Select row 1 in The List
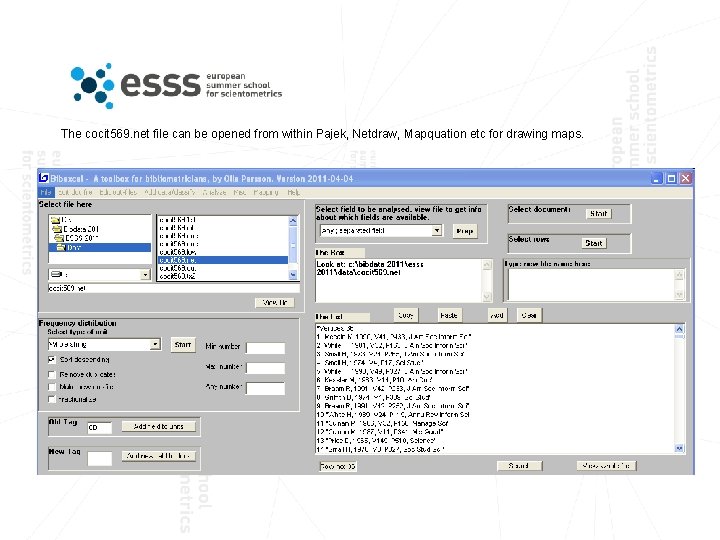The image size is (720, 540). click(x=394, y=337)
